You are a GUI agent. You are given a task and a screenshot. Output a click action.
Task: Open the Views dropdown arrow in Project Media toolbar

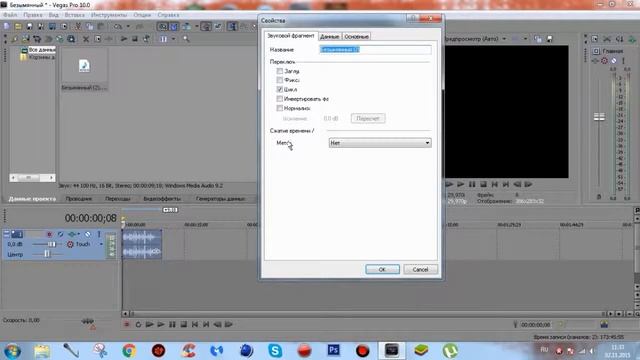tap(173, 39)
